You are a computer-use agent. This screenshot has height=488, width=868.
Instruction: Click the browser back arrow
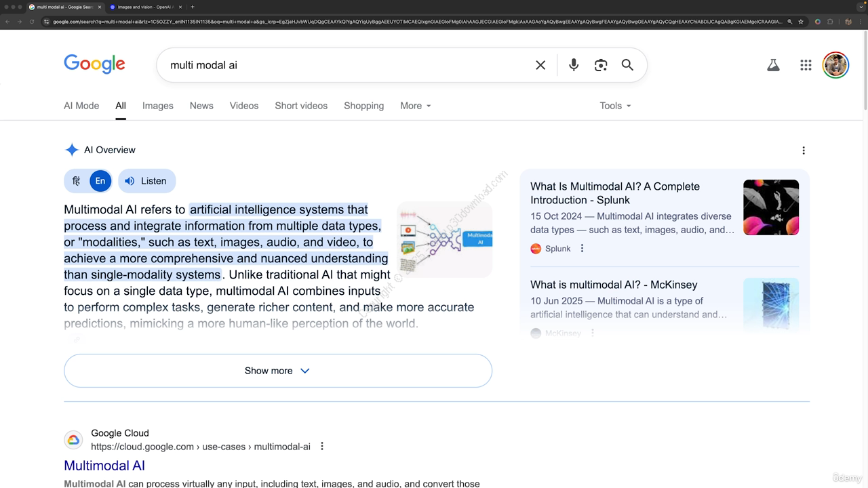(7, 22)
